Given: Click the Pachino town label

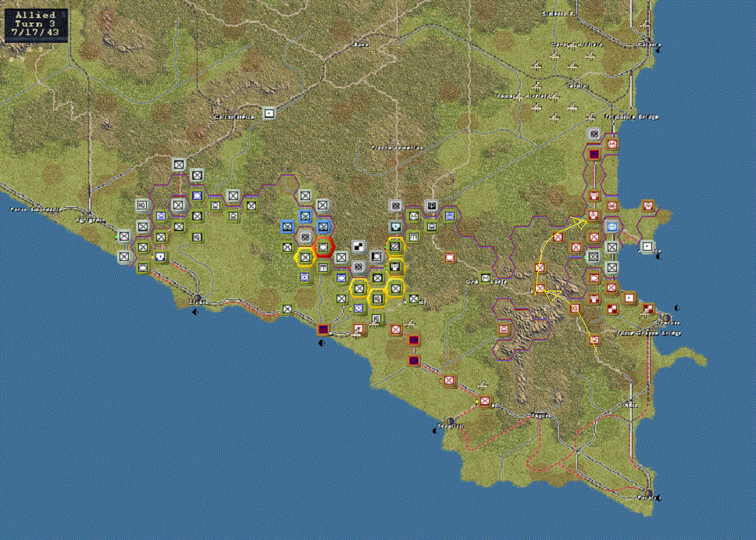Looking at the screenshot, I should point(649,498).
